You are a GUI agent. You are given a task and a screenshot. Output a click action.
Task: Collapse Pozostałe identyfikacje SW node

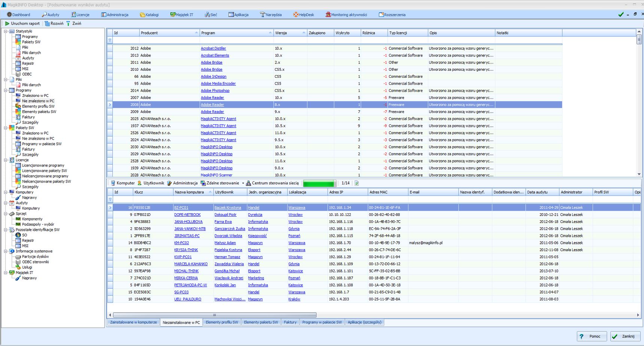click(x=6, y=230)
